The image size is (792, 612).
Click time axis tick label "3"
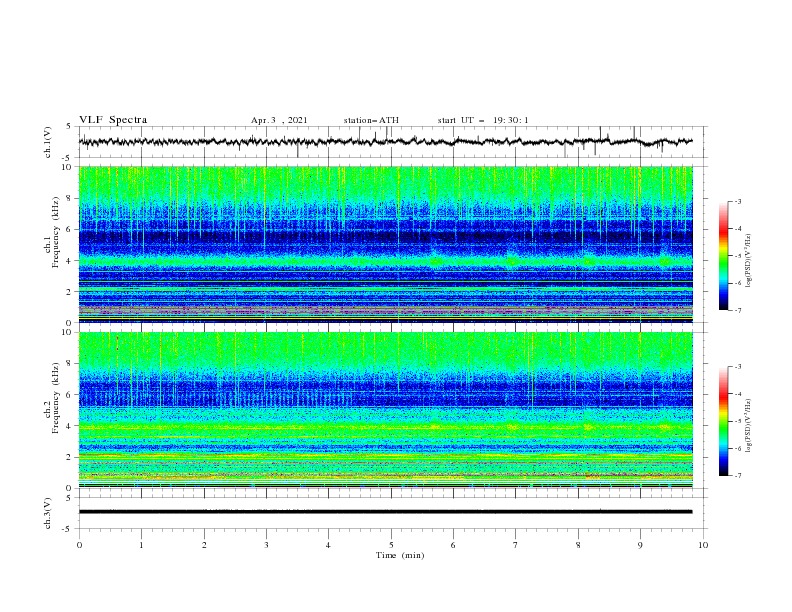pyautogui.click(x=266, y=545)
